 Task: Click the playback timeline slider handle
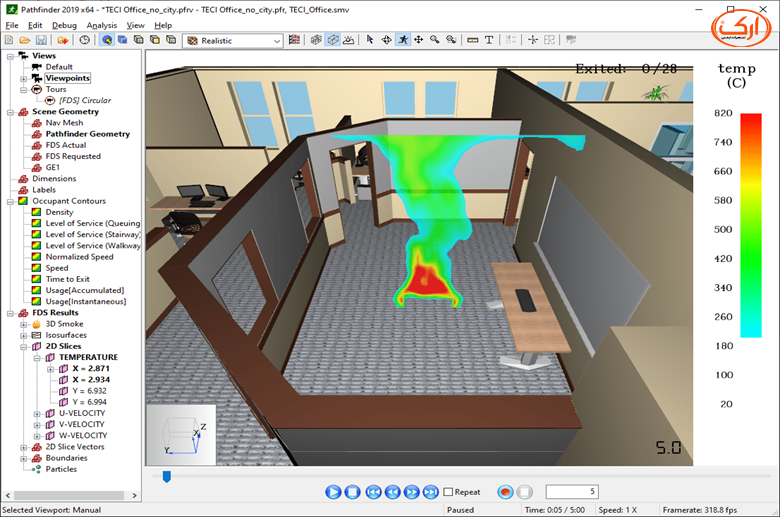[x=167, y=477]
